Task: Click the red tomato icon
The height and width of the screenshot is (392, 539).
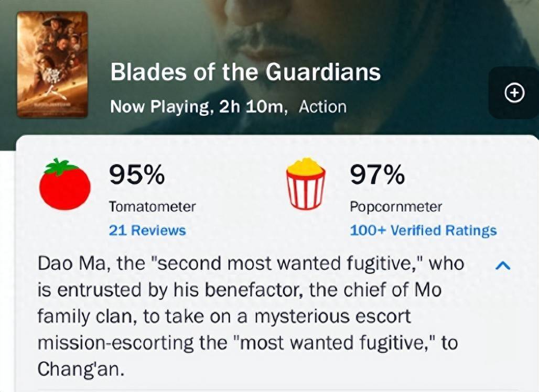Action: click(65, 184)
